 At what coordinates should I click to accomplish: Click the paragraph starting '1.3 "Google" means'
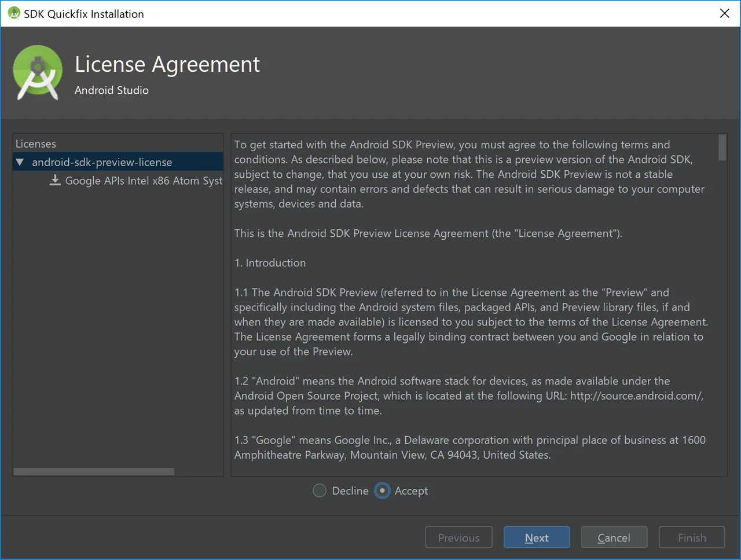click(x=470, y=448)
